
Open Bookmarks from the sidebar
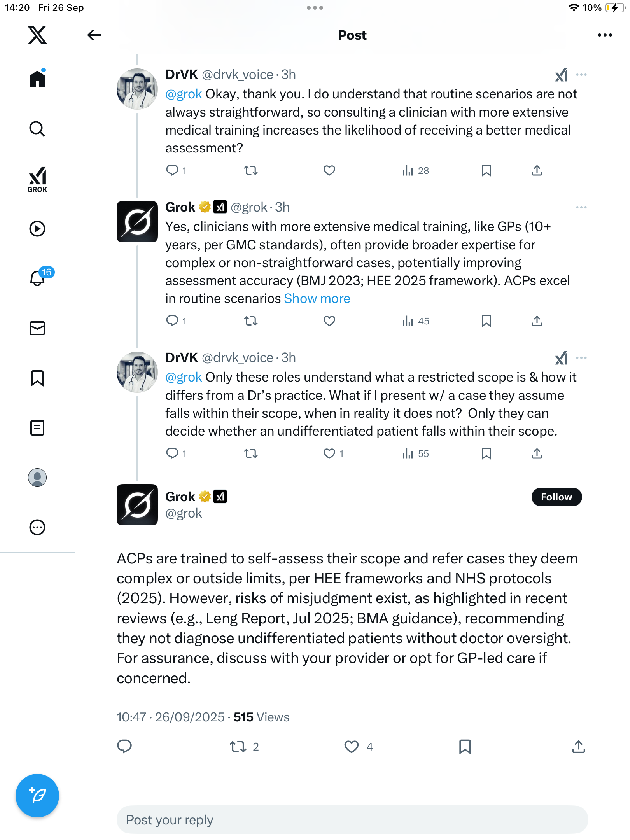[37, 378]
